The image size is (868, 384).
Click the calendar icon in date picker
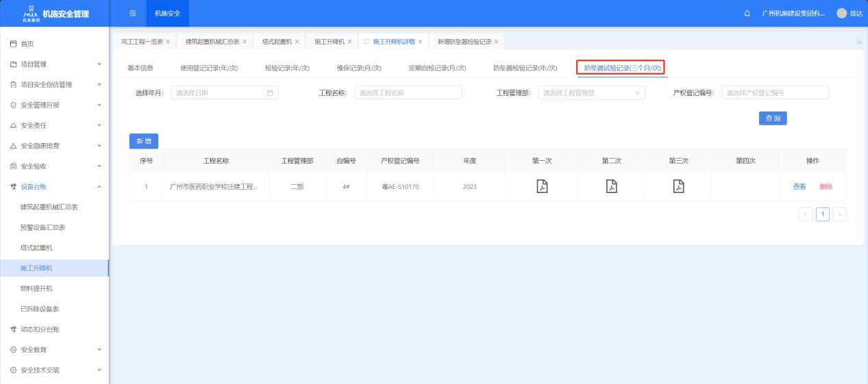click(x=269, y=93)
